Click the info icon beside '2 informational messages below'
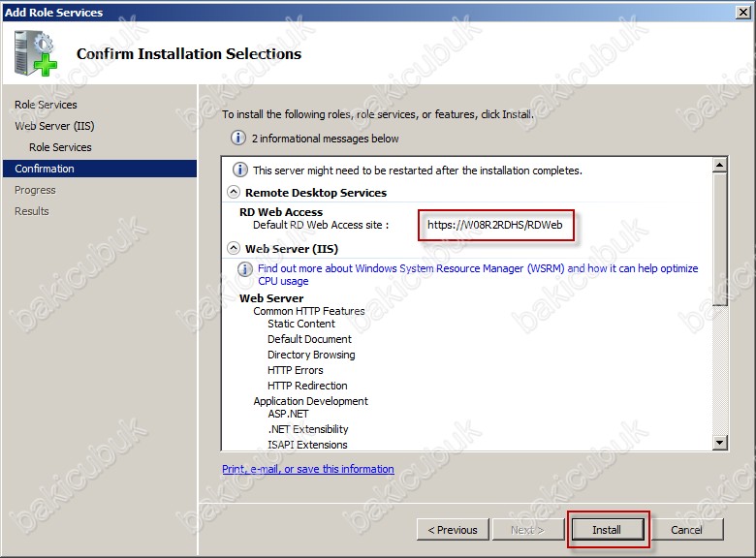Image resolution: width=756 pixels, height=558 pixels. tap(238, 139)
